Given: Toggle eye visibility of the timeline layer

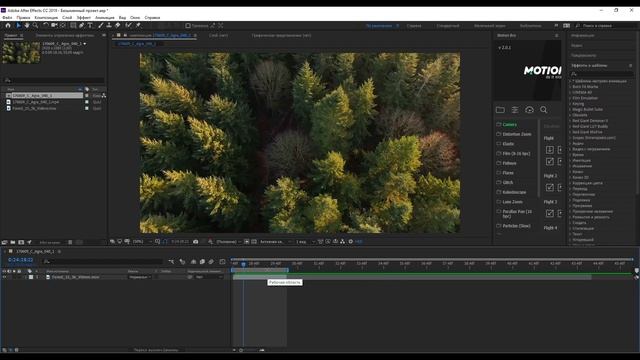Looking at the screenshot, I should click(x=4, y=277).
